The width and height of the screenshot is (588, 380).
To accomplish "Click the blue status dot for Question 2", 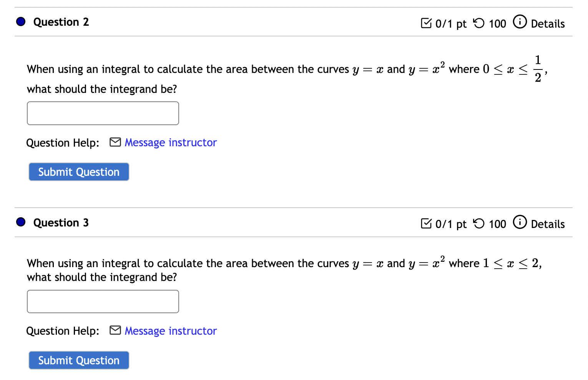I will pyautogui.click(x=21, y=21).
